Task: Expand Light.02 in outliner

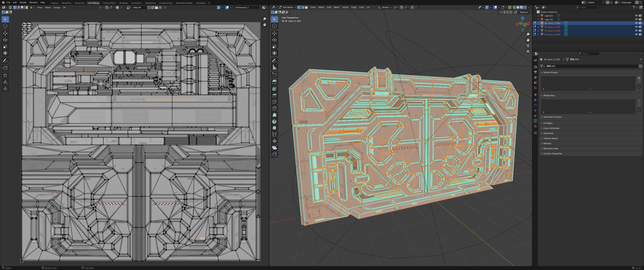Action: coord(538,16)
